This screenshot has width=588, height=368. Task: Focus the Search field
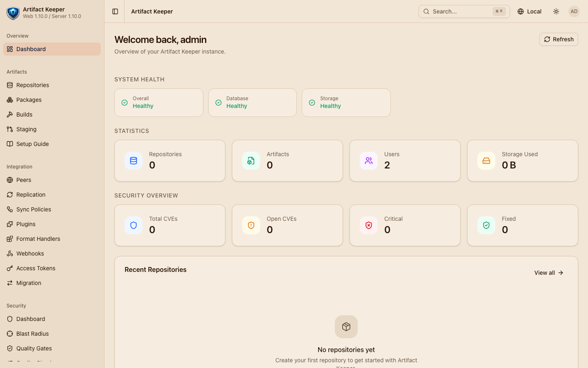(464, 11)
